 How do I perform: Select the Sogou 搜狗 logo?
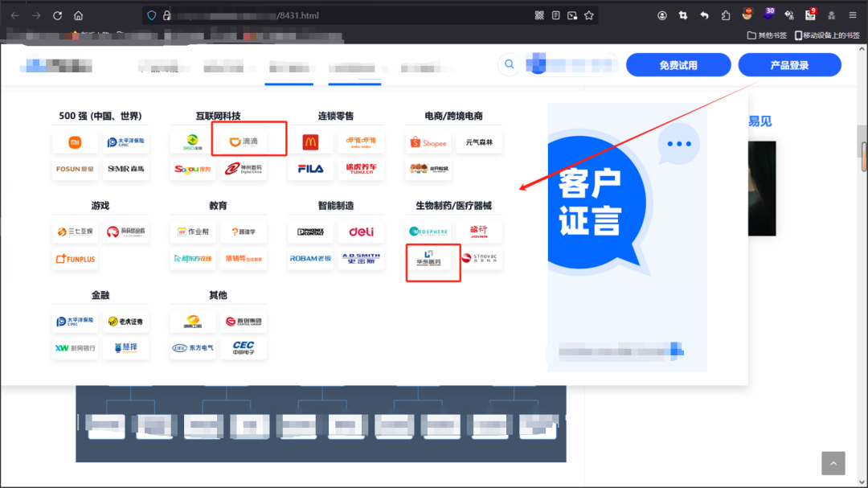(x=193, y=169)
